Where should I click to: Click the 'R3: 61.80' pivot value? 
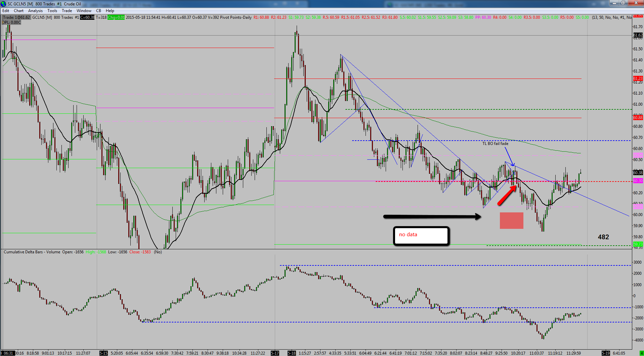[390, 17]
